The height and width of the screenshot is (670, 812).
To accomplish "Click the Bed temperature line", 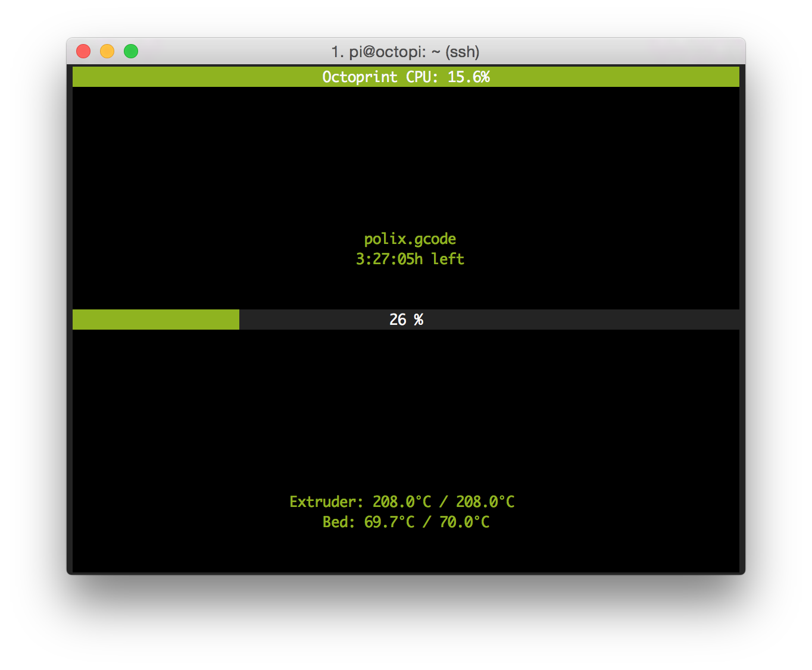I will (406, 522).
